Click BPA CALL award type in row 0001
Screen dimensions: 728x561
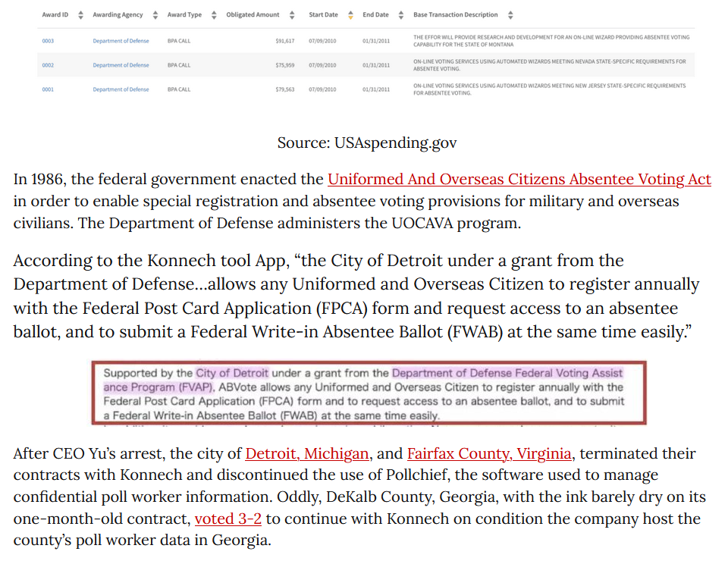(x=179, y=89)
